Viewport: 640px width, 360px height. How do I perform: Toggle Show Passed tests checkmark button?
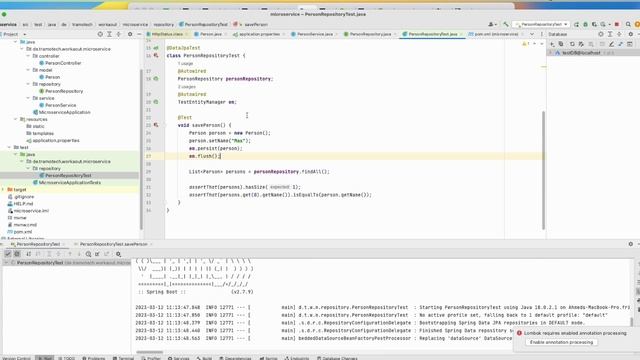click(8, 254)
